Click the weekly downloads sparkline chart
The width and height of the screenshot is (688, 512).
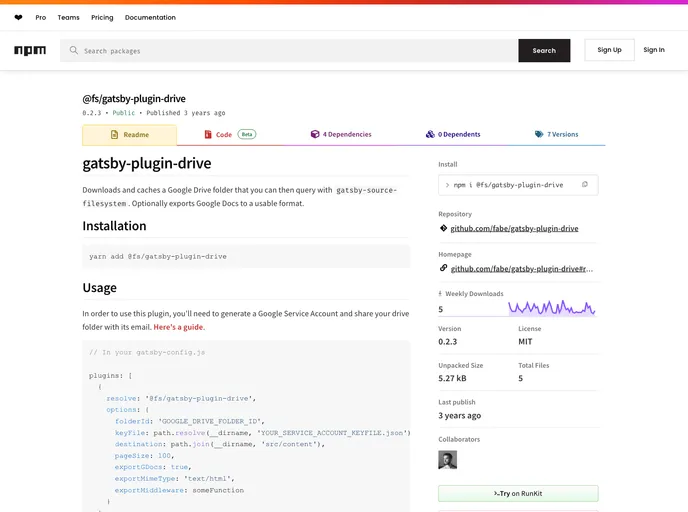tap(552, 308)
